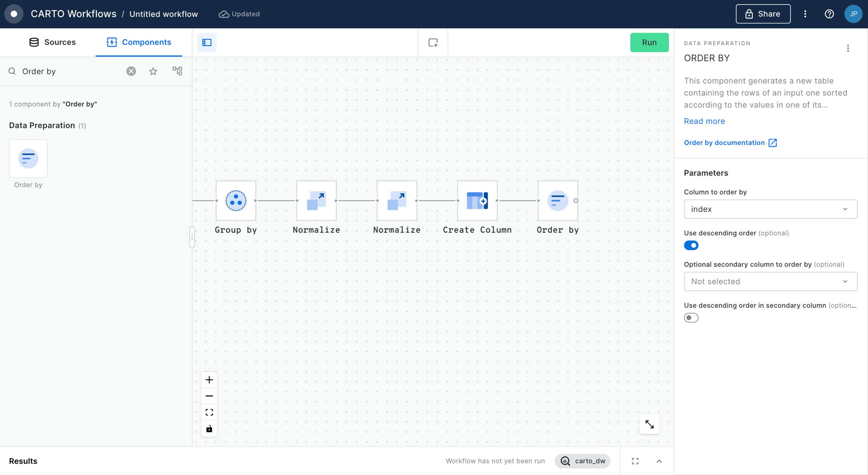
Task: Open the Optional secondary column dropdown
Action: coord(770,281)
